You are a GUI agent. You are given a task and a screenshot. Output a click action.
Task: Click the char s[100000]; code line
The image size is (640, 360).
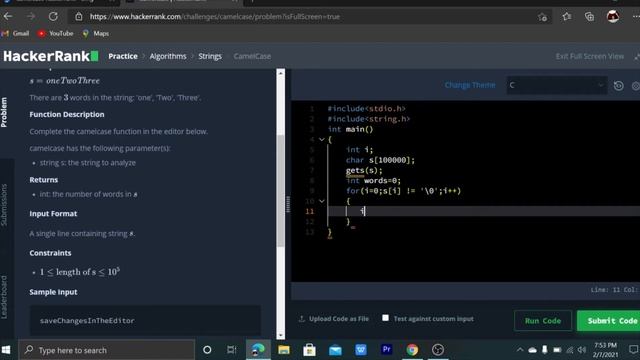[380, 160]
